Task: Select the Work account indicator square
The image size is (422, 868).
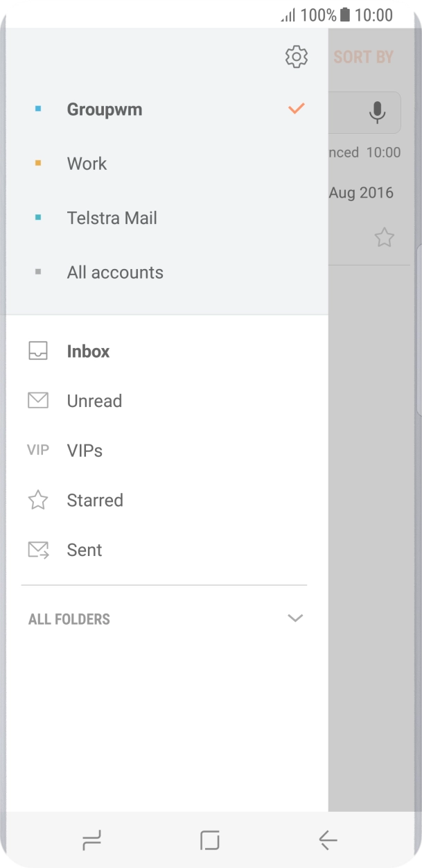Action: 38,162
